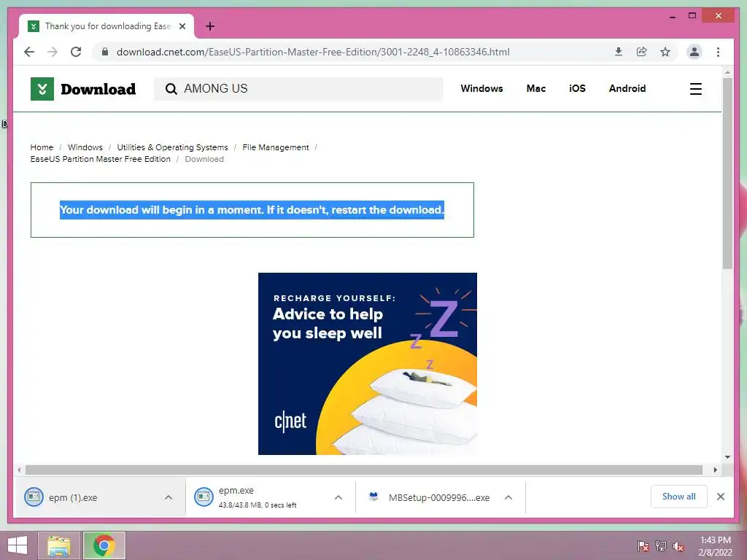
Task: Switch to the 'Thank you for downloading' tab
Action: click(107, 26)
